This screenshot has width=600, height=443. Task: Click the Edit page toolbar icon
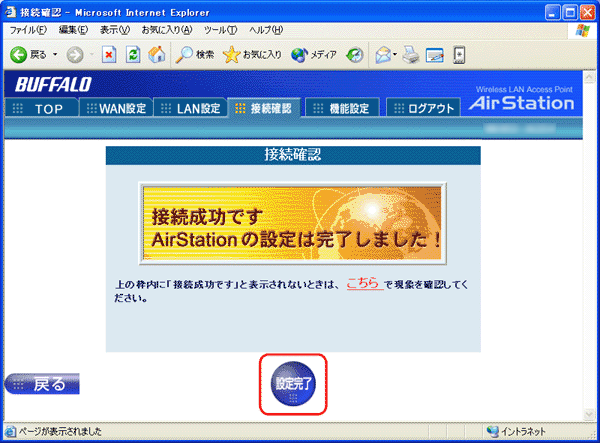(x=435, y=55)
